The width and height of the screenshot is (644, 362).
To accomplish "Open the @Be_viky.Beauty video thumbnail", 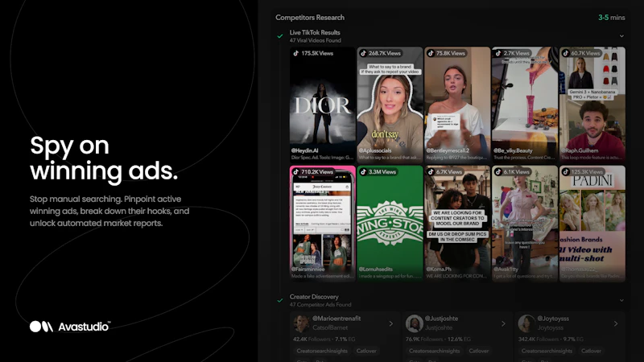I will pyautogui.click(x=525, y=105).
